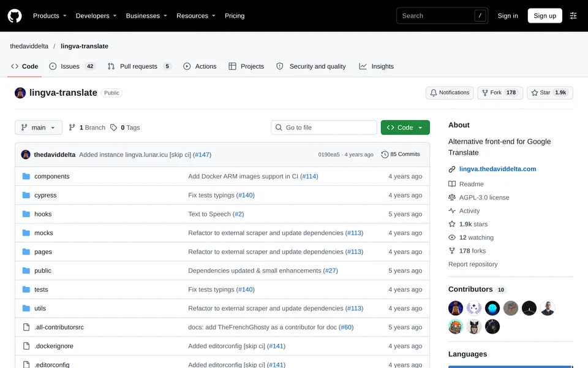
Task: Click the commits history clock icon
Action: pyautogui.click(x=385, y=155)
